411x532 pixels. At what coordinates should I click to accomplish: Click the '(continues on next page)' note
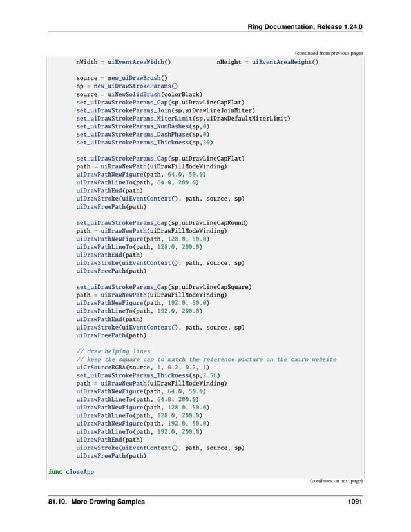336,481
